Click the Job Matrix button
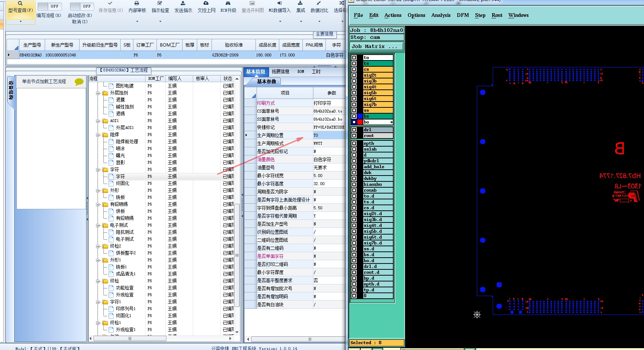 376,46
